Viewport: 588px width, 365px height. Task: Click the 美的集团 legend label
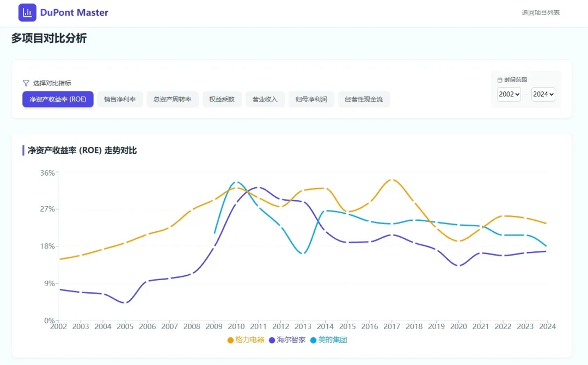pos(333,340)
